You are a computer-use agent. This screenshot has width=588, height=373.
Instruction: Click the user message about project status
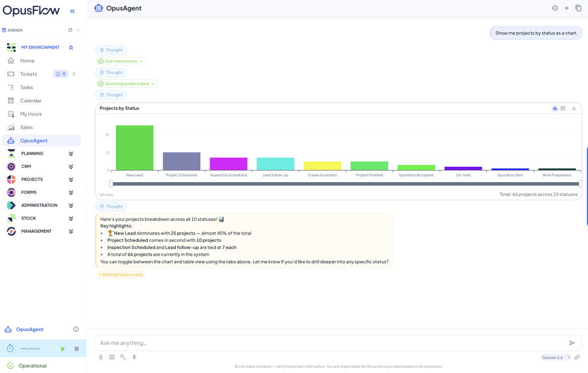(536, 33)
